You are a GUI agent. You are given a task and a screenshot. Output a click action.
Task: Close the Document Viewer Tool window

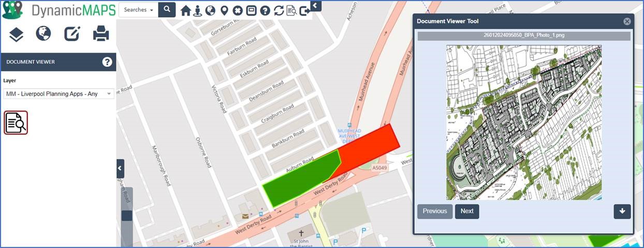(627, 21)
